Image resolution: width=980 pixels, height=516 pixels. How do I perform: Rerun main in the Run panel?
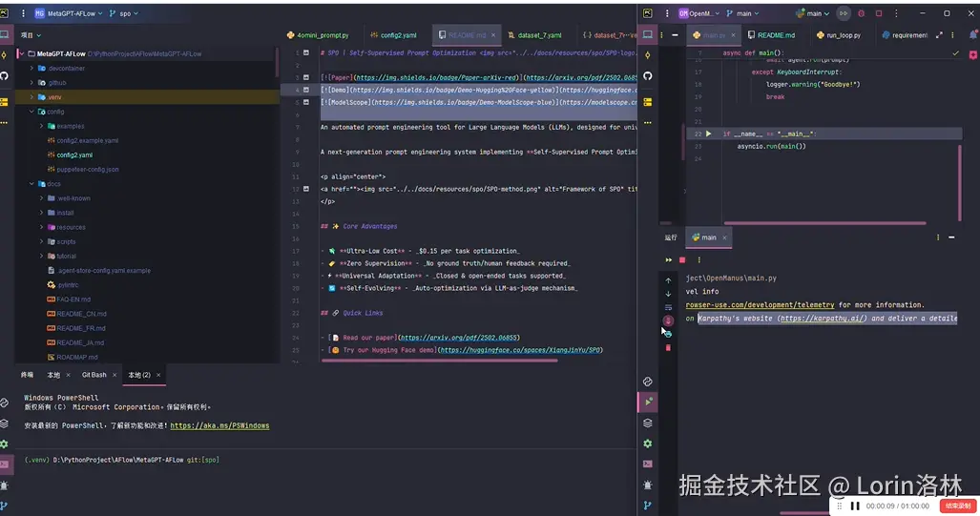[668, 259]
